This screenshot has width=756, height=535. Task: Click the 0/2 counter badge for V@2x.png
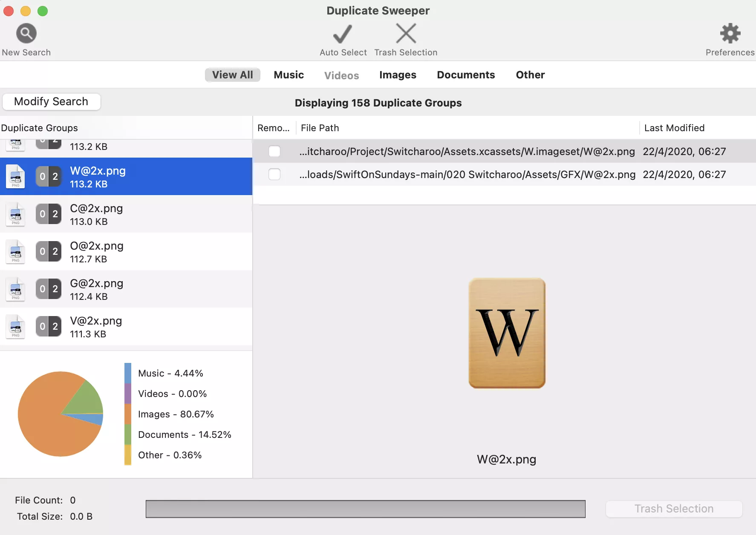coord(49,327)
